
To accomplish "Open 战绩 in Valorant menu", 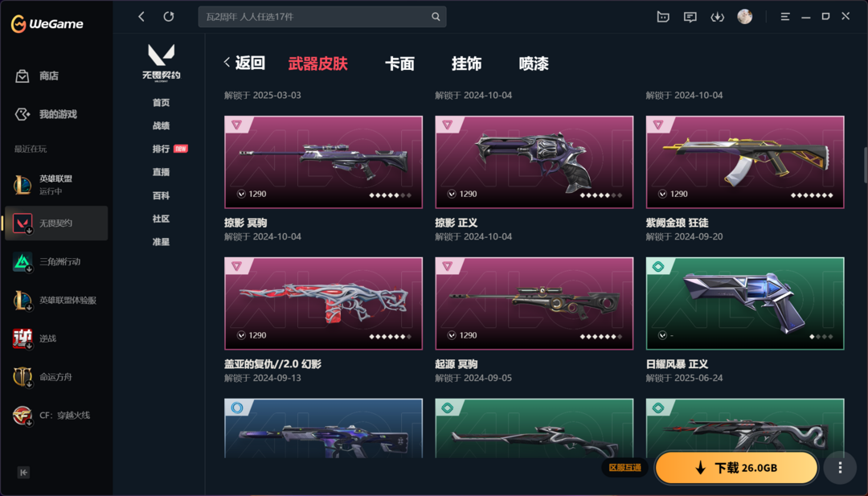I will [x=161, y=125].
